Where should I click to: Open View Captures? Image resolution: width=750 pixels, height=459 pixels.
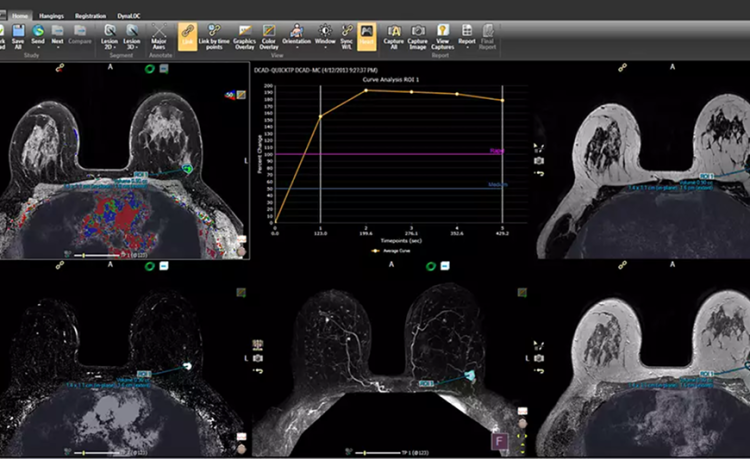click(443, 31)
